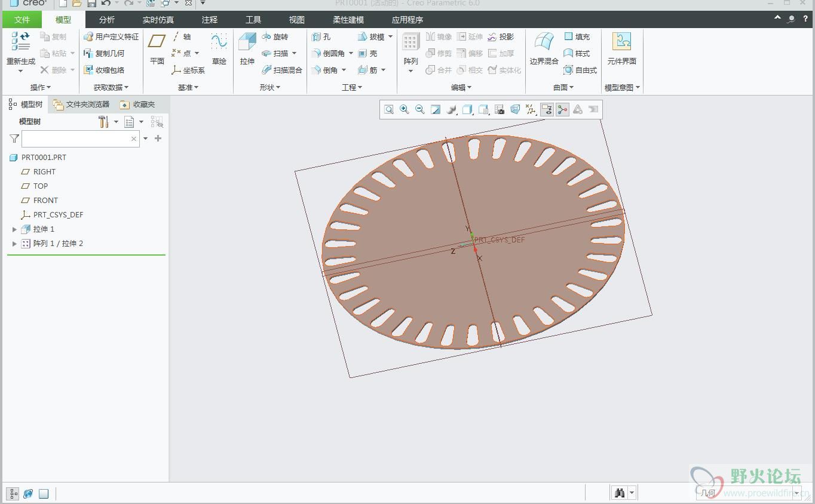
Task: Toggle spin center display in graphics toolbar
Action: [x=562, y=109]
